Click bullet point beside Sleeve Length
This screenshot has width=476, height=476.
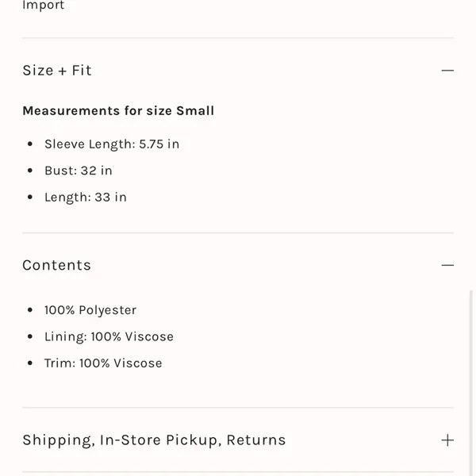tap(30, 144)
